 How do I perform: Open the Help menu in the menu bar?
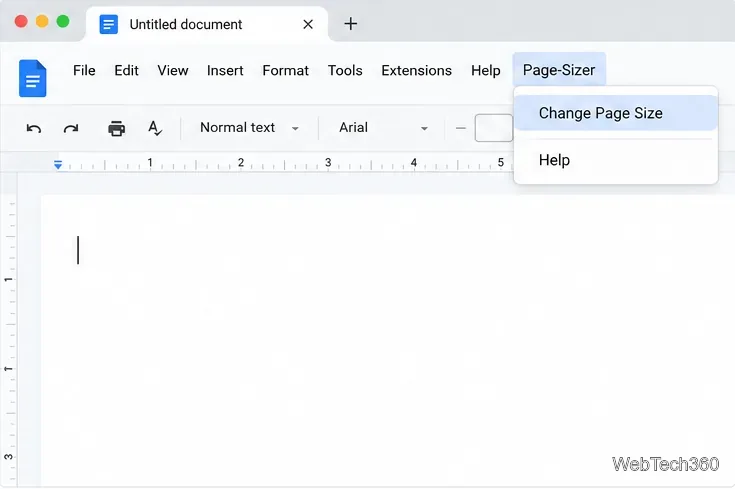486,70
